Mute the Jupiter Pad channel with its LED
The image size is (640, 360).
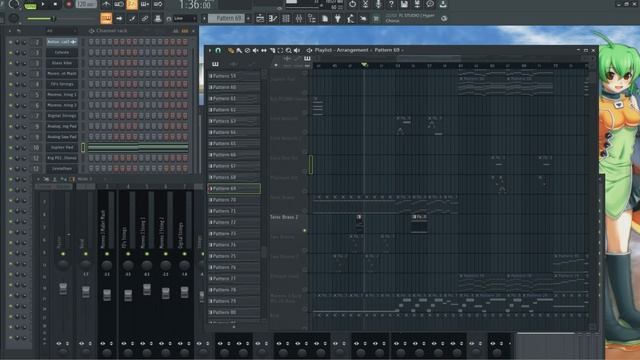11,147
